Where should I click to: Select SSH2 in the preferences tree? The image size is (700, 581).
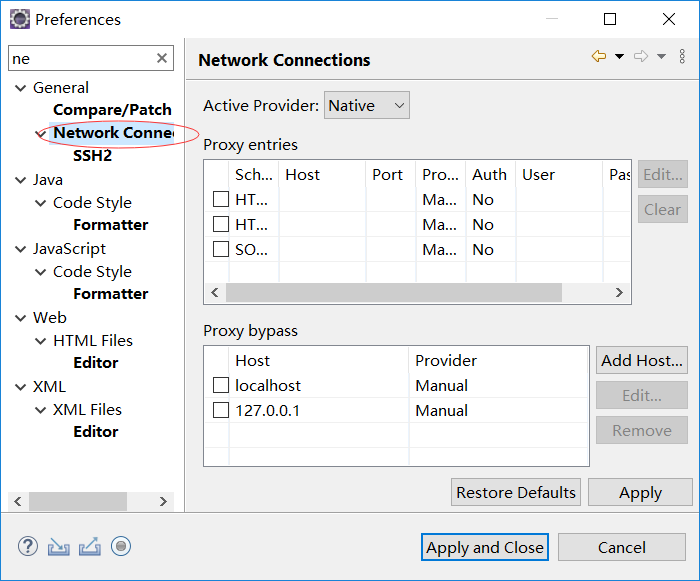92,156
